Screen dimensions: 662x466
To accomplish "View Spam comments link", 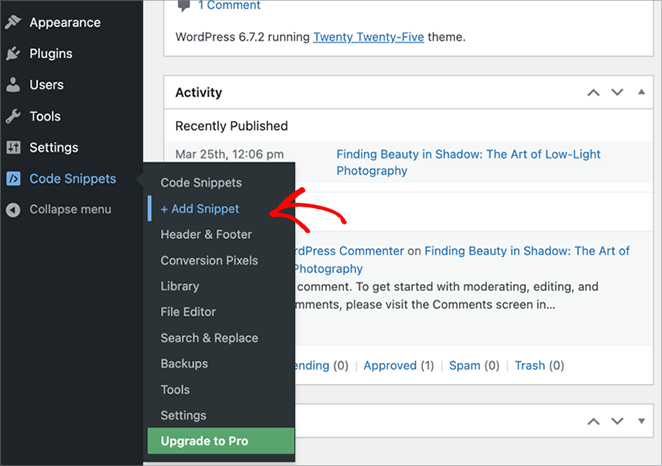I will click(x=464, y=366).
